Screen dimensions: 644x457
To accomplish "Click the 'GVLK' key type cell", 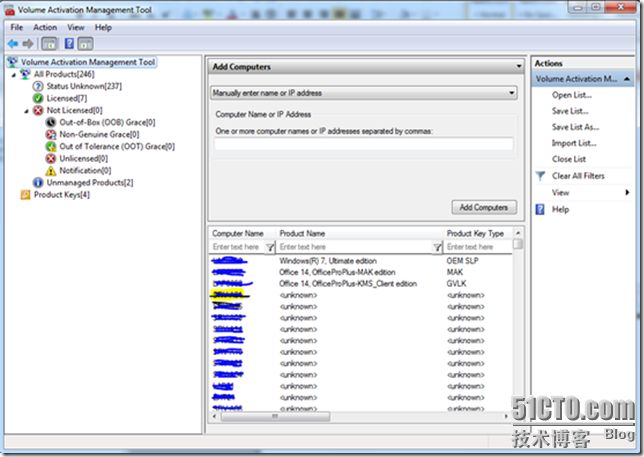I will 456,284.
